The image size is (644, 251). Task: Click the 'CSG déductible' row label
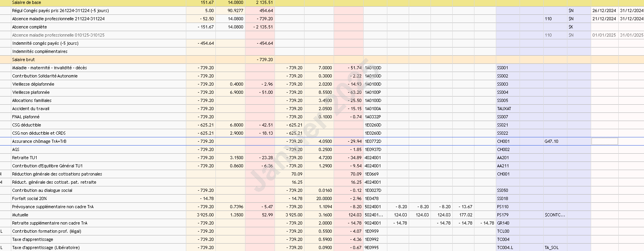[26, 125]
